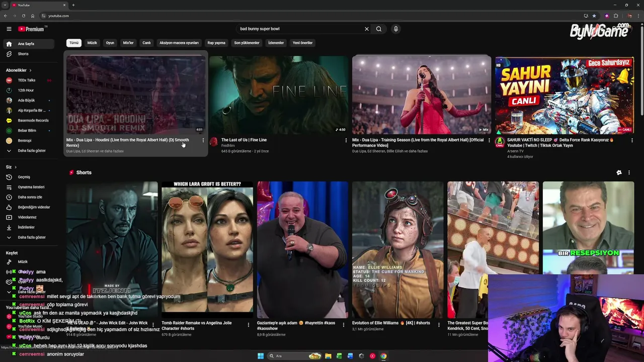Open TEDx Talks channel subscription
Viewport: 644px width, 362px height.
tap(28, 80)
